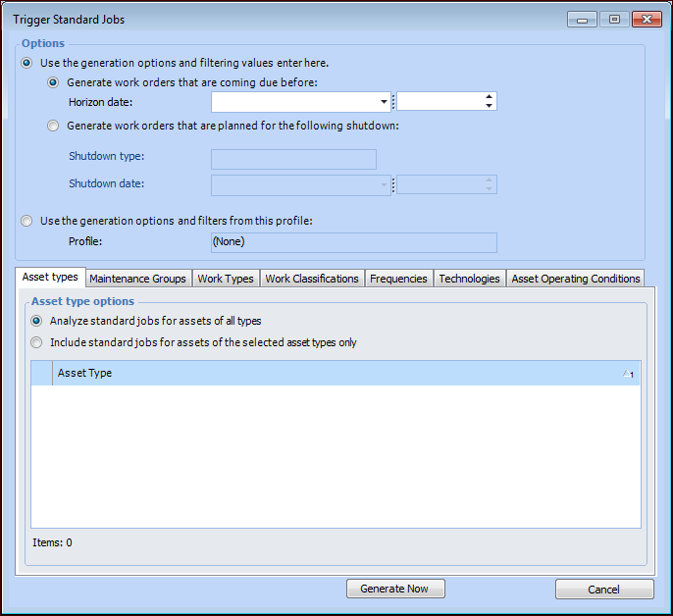
Task: Switch to the Work Classifications tab
Action: point(312,279)
